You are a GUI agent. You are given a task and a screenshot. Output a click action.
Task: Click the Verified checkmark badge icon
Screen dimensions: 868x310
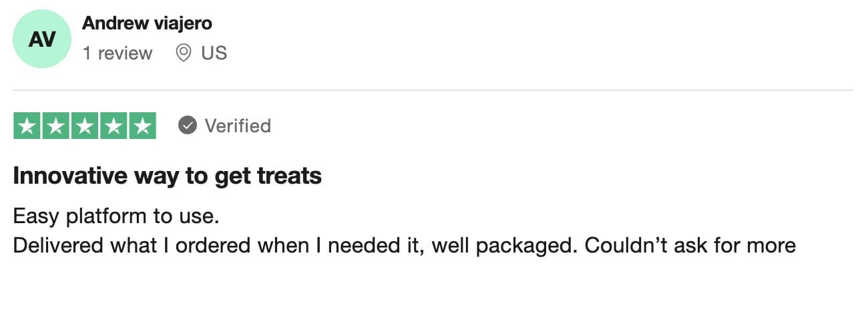click(x=188, y=126)
